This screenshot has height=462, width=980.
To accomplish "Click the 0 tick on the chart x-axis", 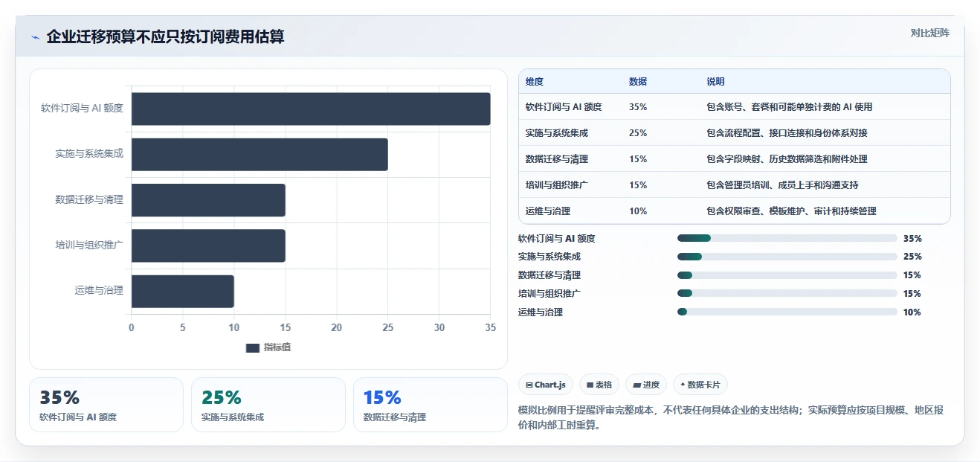I will click(132, 328).
